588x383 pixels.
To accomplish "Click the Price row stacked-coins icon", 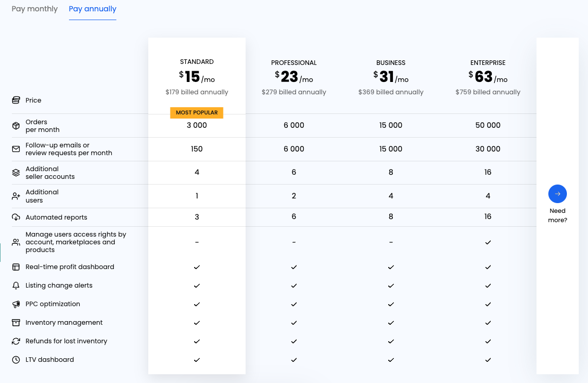I will [16, 100].
